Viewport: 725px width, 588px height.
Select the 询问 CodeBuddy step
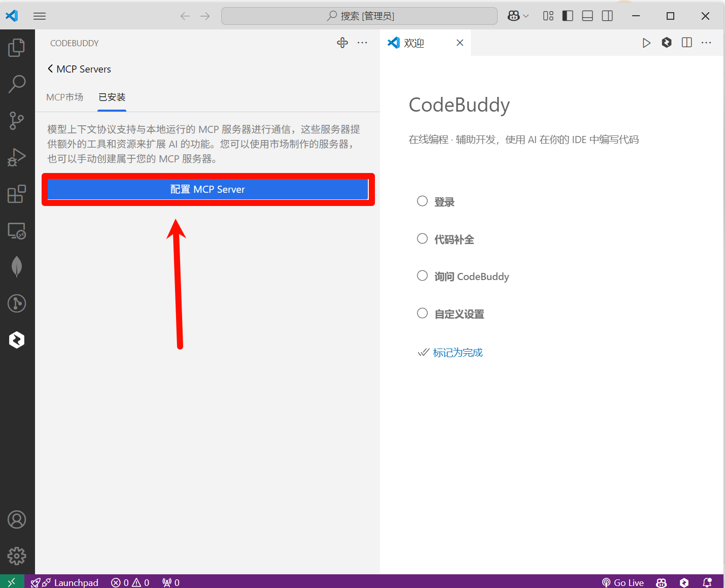[x=463, y=276]
